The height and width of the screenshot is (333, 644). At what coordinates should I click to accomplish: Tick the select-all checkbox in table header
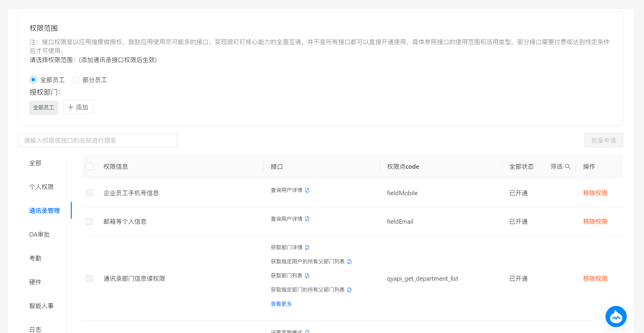[89, 166]
